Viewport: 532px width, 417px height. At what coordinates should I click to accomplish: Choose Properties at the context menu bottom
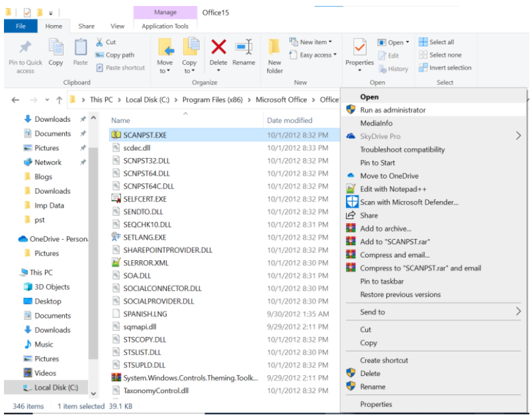coord(376,404)
